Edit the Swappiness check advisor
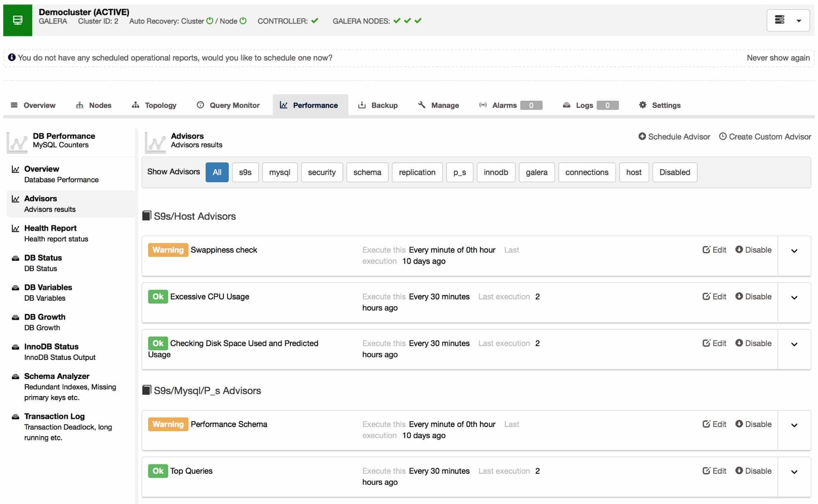The width and height of the screenshot is (818, 504). (714, 250)
